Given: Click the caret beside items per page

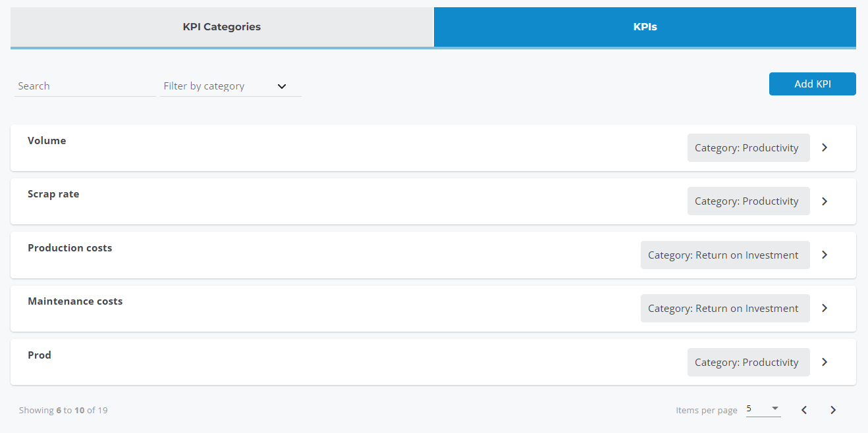Looking at the screenshot, I should coord(775,408).
